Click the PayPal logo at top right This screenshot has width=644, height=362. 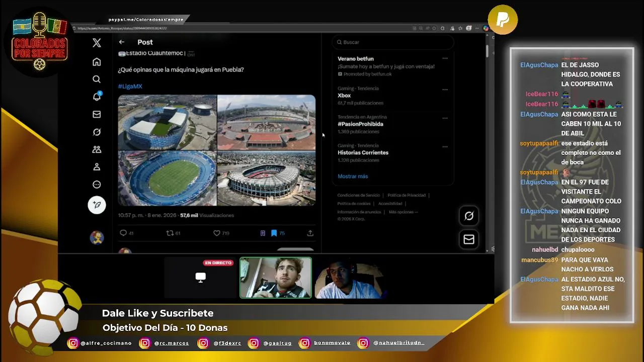pos(502,20)
